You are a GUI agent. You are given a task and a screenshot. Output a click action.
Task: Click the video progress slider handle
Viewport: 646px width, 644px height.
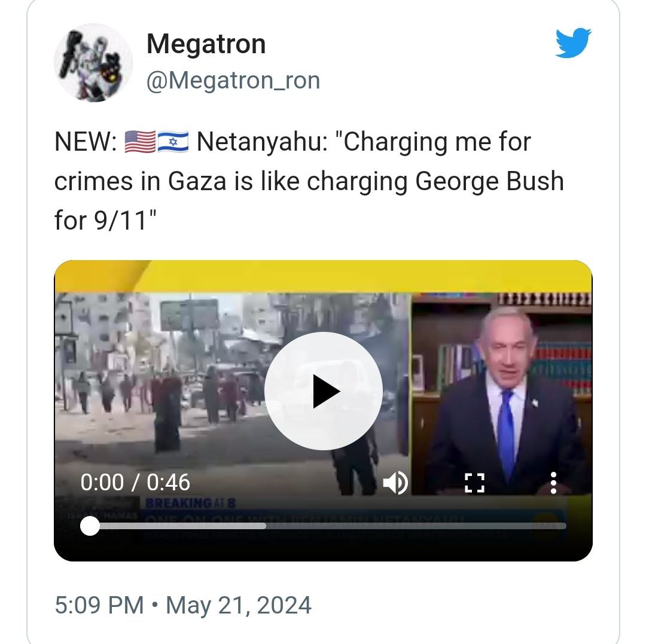[x=90, y=526]
